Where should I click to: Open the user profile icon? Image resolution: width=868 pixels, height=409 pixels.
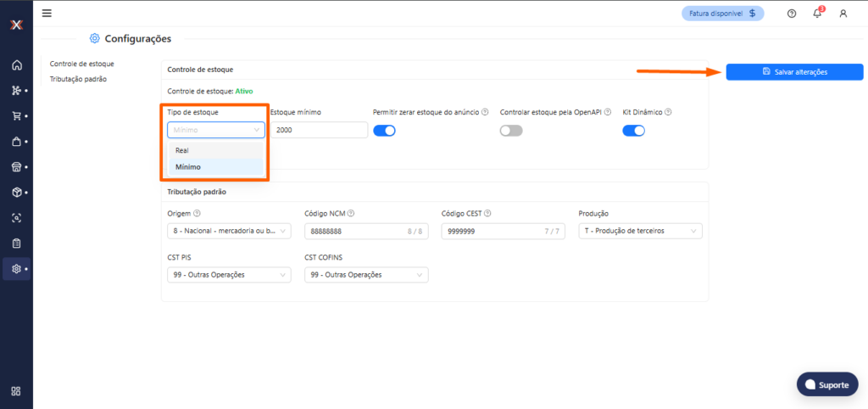coord(843,14)
